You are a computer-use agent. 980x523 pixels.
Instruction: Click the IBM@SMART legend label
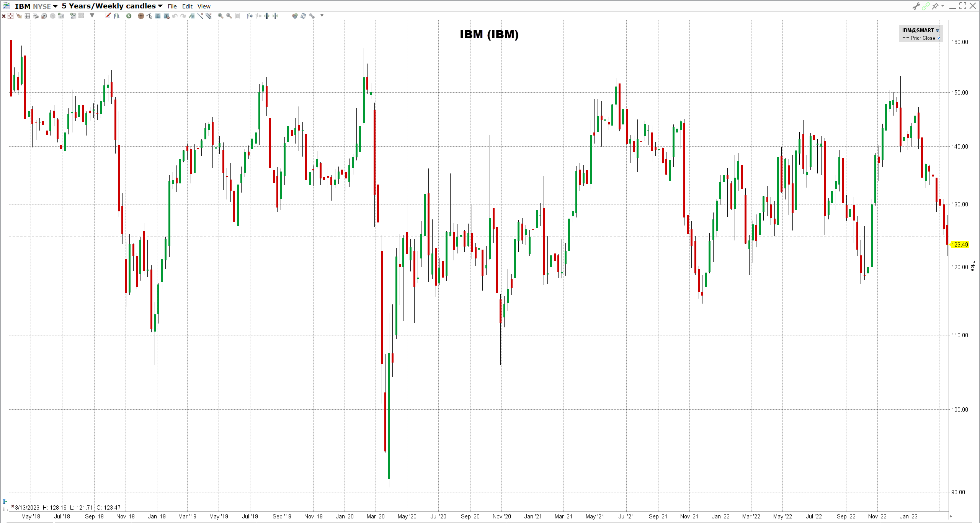[918, 30]
